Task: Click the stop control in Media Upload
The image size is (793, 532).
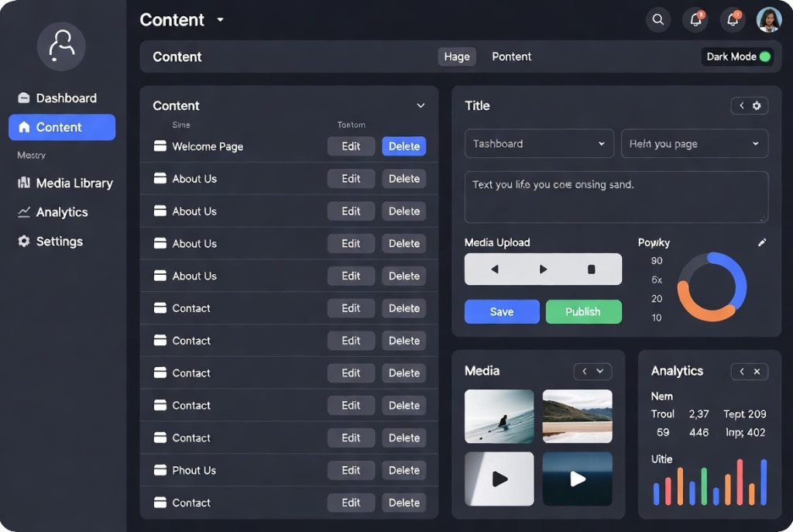Action: coord(591,269)
